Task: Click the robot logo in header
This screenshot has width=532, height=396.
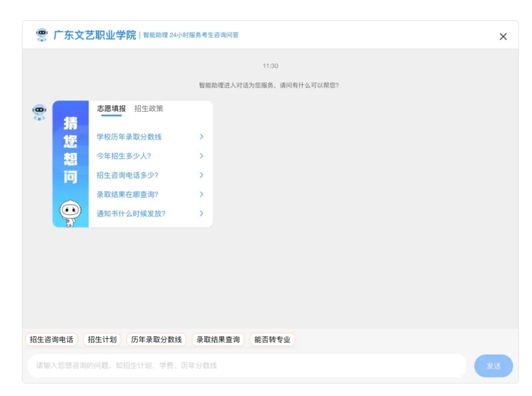Action: pos(42,35)
